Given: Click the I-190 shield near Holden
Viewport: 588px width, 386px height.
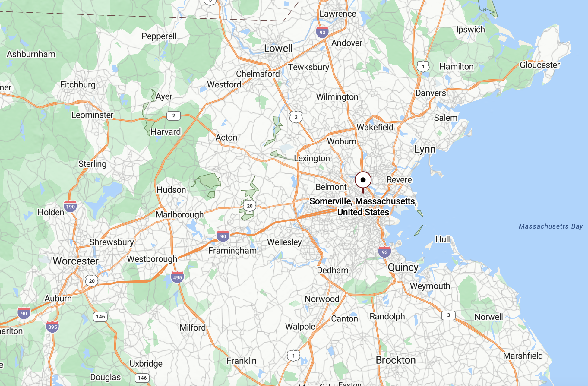Looking at the screenshot, I should 70,207.
